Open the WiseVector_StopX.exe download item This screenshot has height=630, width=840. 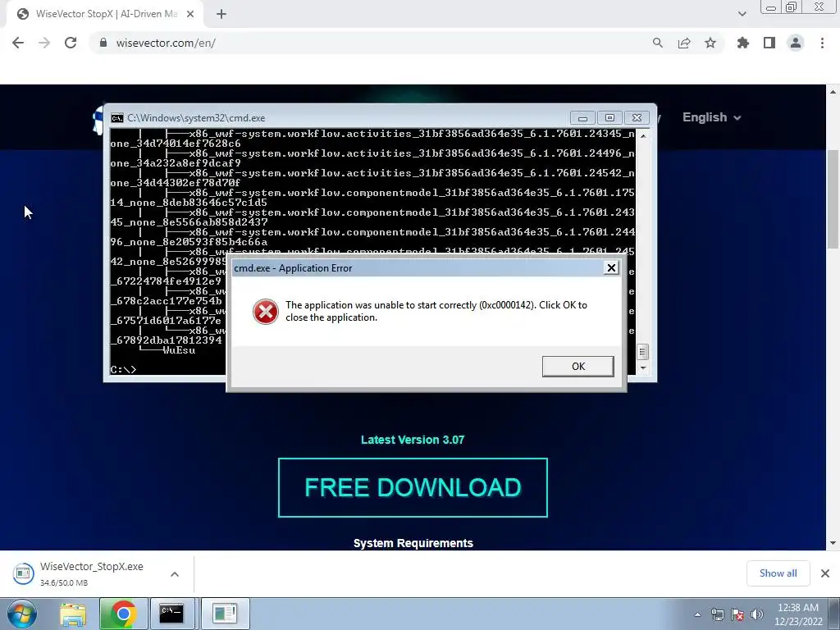91,573
